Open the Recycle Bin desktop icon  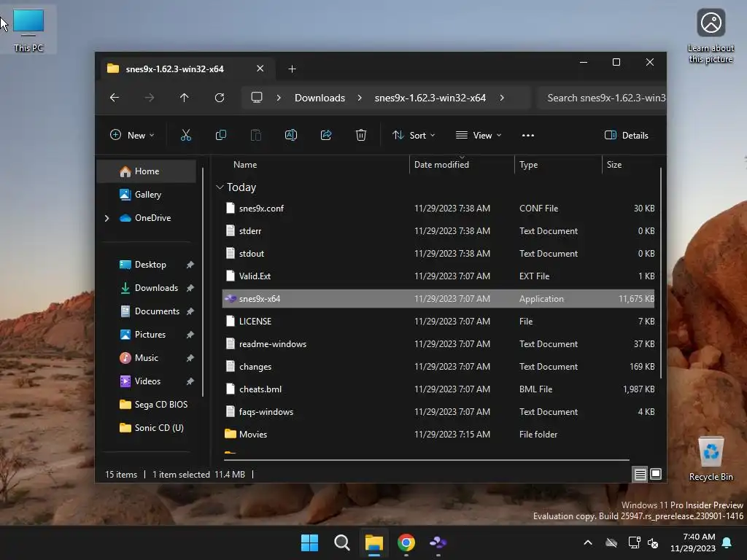(711, 459)
